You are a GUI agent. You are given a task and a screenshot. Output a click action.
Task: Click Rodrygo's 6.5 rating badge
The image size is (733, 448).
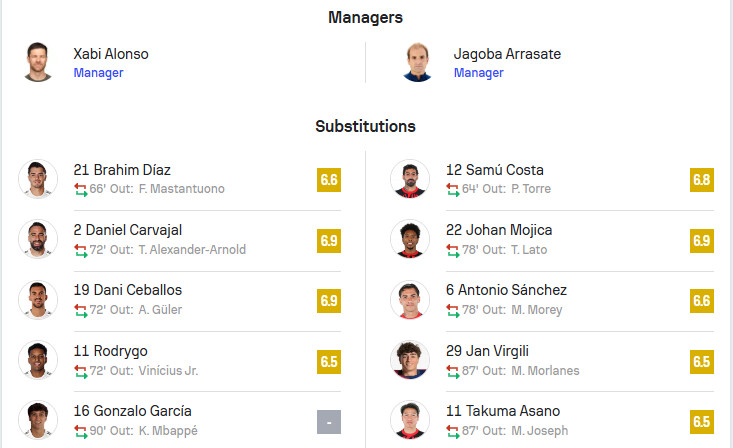click(x=329, y=360)
